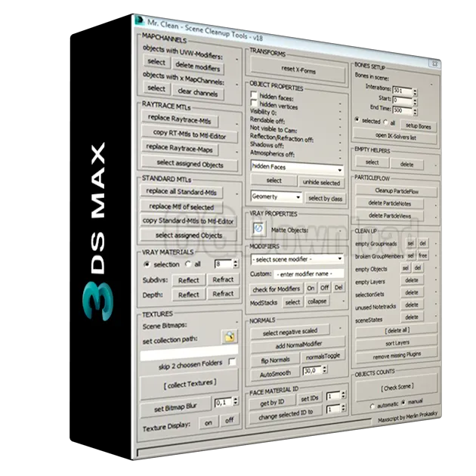Click the collect Textures button
The image size is (476, 476).
tap(190, 385)
